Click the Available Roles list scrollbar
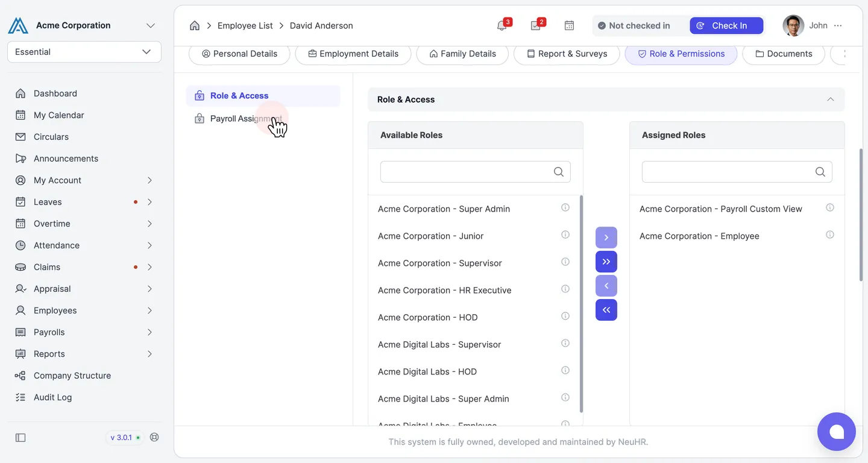Image resolution: width=868 pixels, height=463 pixels. (581, 304)
